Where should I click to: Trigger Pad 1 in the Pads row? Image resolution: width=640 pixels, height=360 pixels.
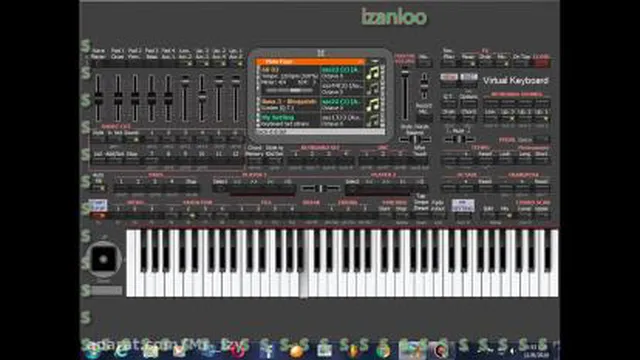point(121,188)
